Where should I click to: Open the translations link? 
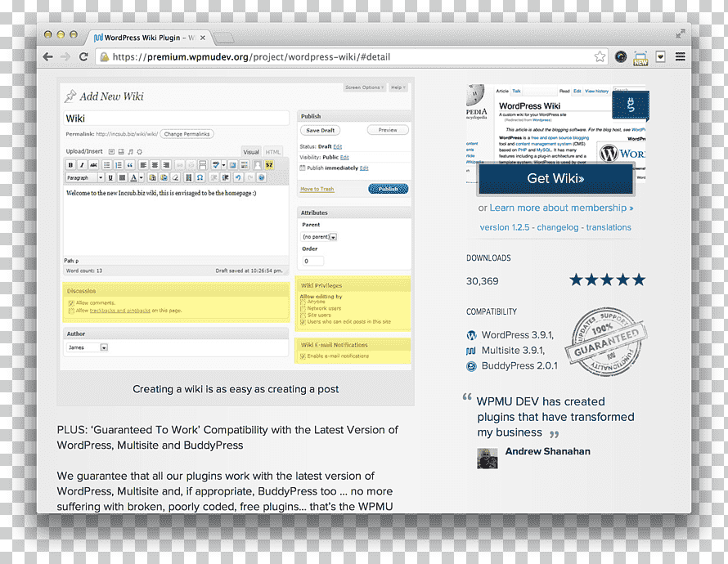(609, 227)
